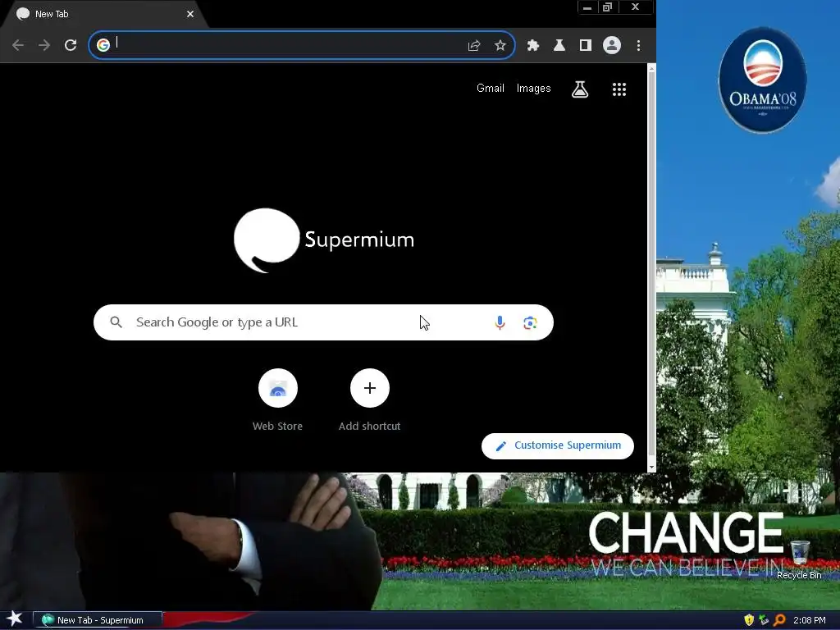The image size is (840, 630).
Task: Open the three-dot Supermium menu
Action: 638,46
